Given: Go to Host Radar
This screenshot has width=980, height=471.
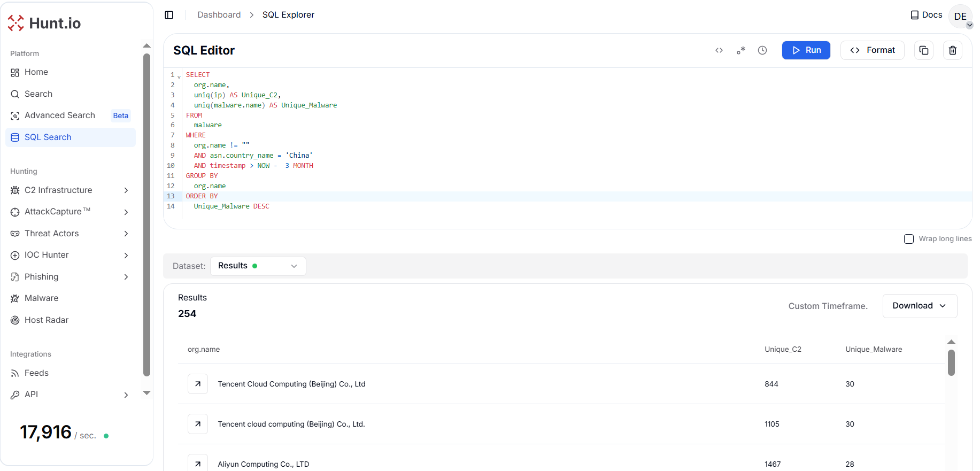Looking at the screenshot, I should (x=47, y=320).
